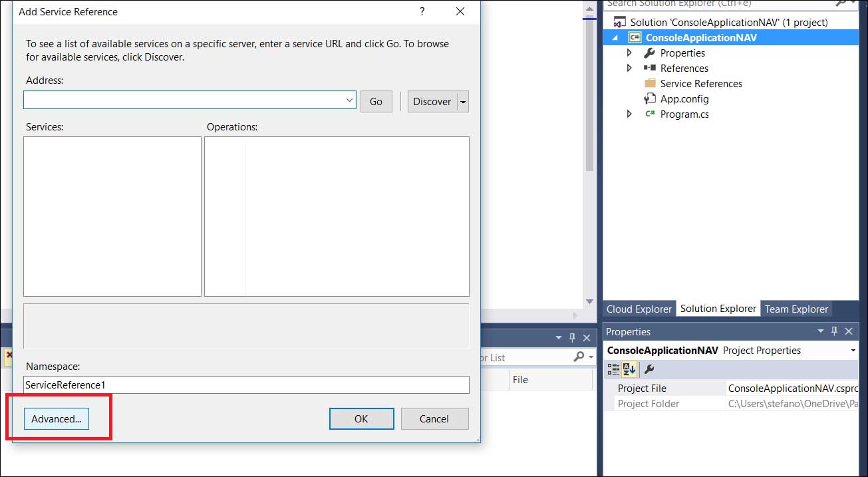Open the Error List window position menu
This screenshot has height=477, width=868.
[x=559, y=338]
